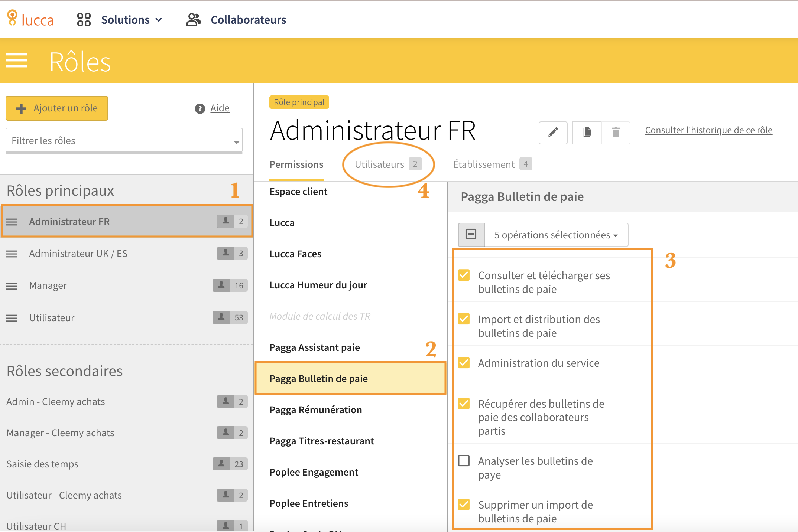Uncheck Consulter et télécharger ses bulletins de paie
798x532 pixels.
click(464, 275)
